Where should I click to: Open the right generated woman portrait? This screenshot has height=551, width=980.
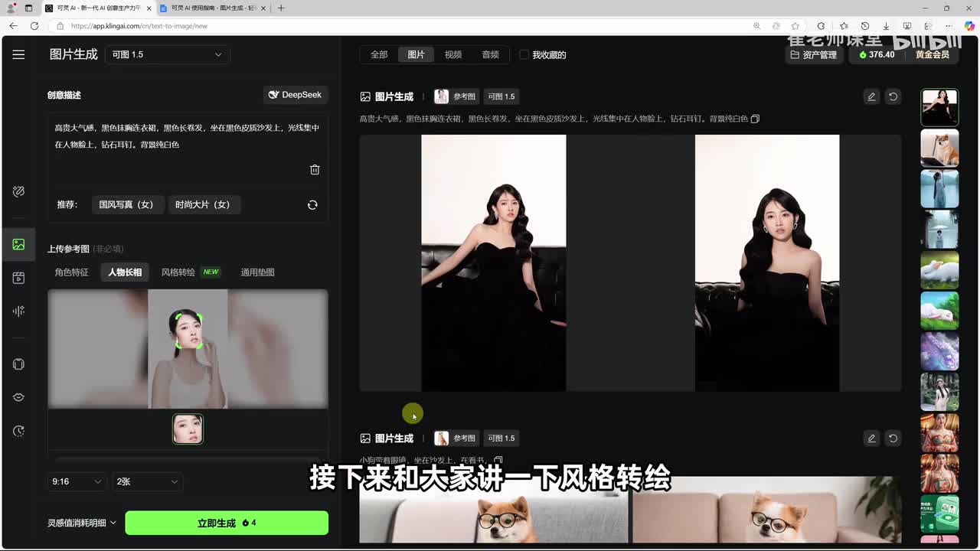click(767, 262)
